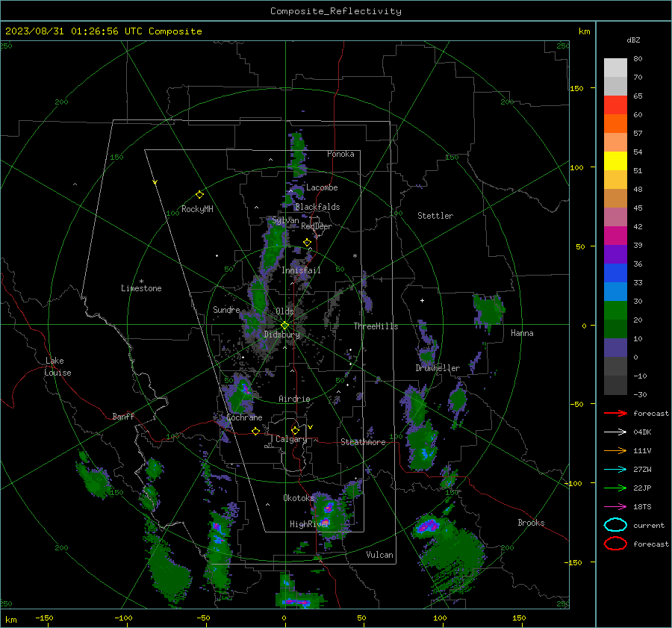
Task: Click the bright green 30 dBZ swatch
Action: 615,311
